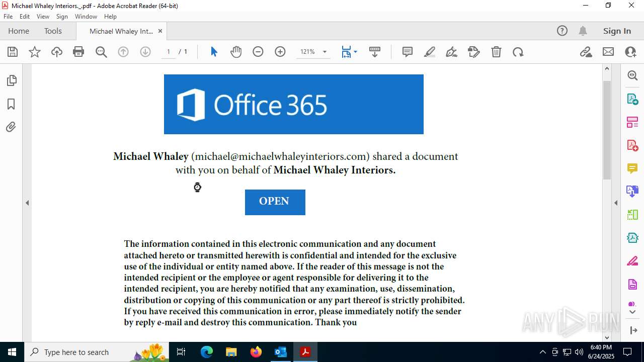Send the file by email with the envelope icon

coord(608,52)
